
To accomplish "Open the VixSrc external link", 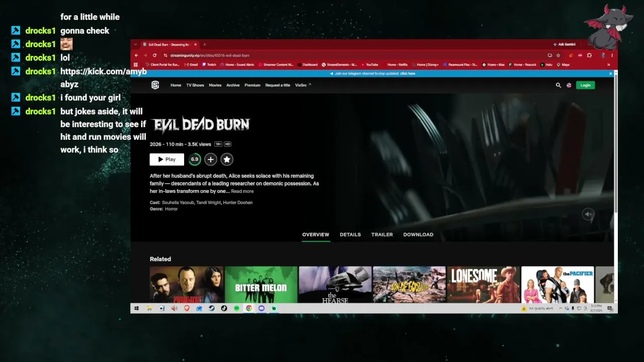I will [303, 85].
